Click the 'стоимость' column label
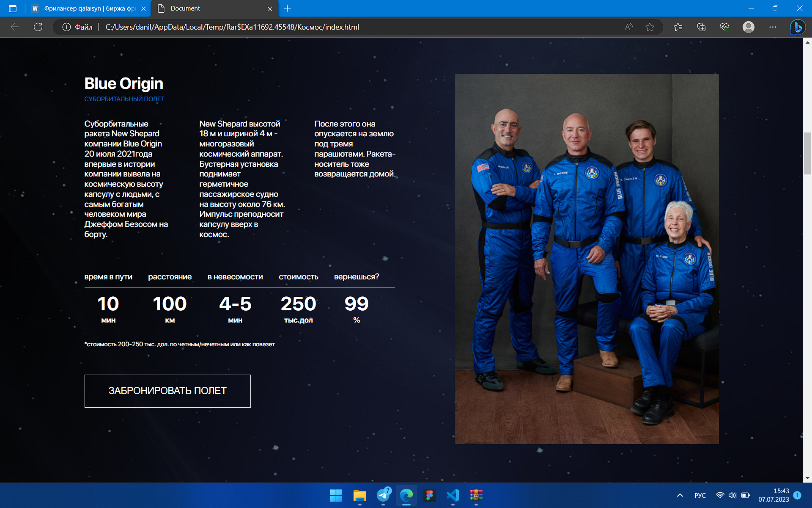 [299, 277]
